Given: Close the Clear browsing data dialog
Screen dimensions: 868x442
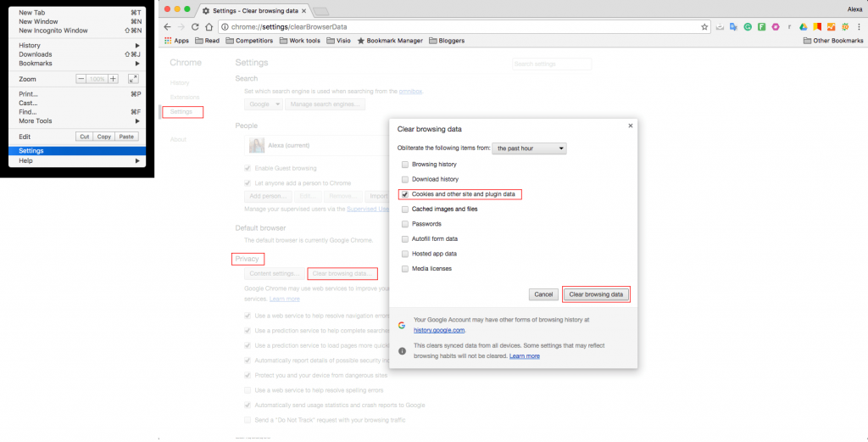Looking at the screenshot, I should [630, 126].
